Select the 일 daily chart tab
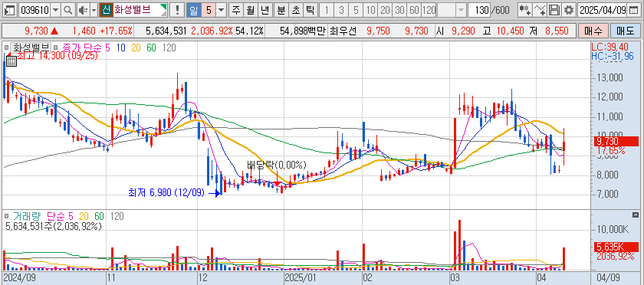Image resolution: width=644 pixels, height=285 pixels. point(193,10)
